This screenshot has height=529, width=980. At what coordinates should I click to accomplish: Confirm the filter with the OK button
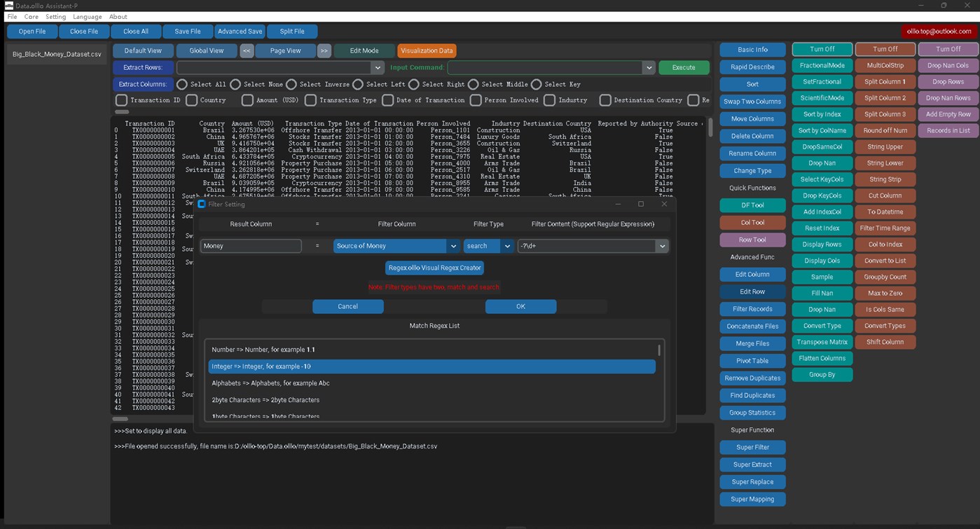tap(520, 306)
